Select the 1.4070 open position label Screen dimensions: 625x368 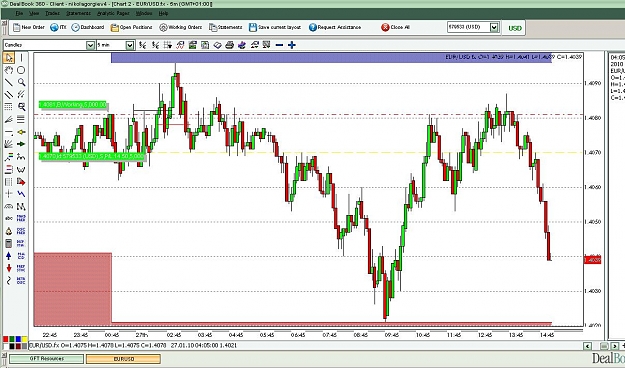[x=92, y=156]
